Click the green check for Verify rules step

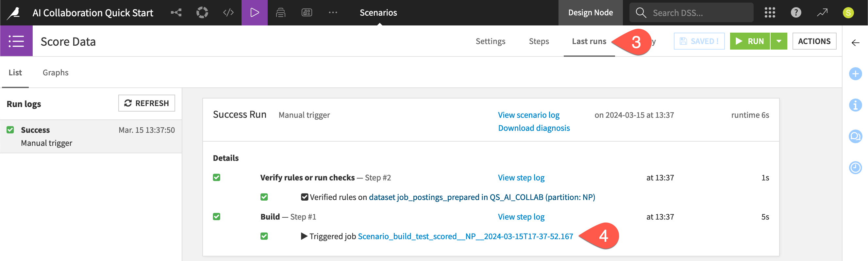point(217,177)
